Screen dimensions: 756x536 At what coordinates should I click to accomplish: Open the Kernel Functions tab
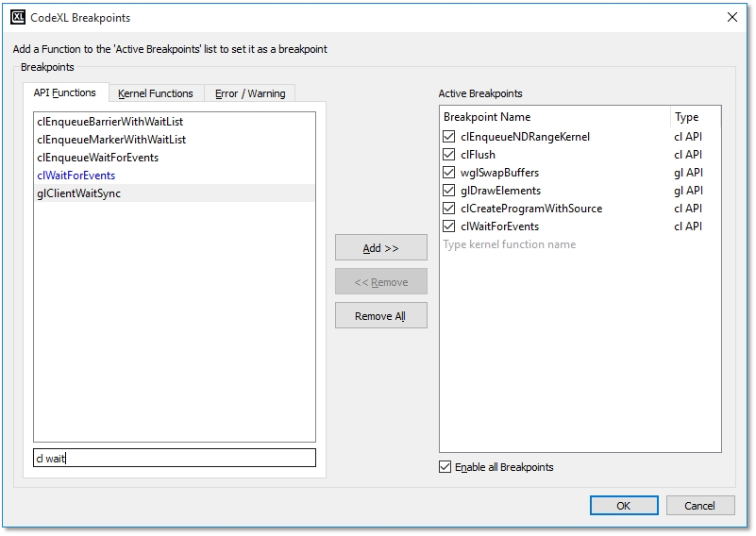click(x=155, y=93)
